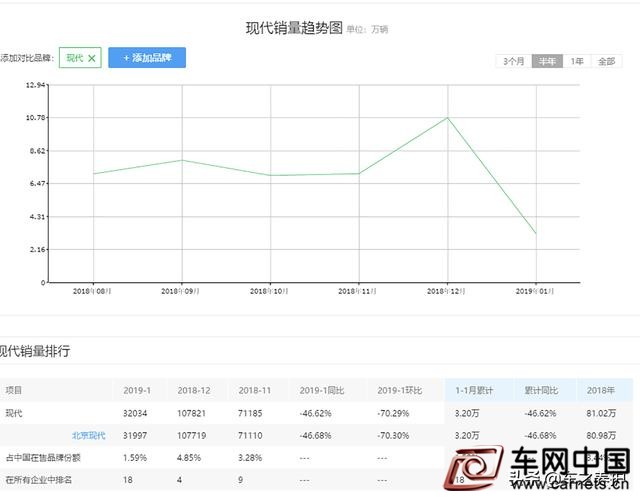The image size is (640, 501).
Task: Click the 2018年10月 data point on chart
Action: tap(271, 176)
